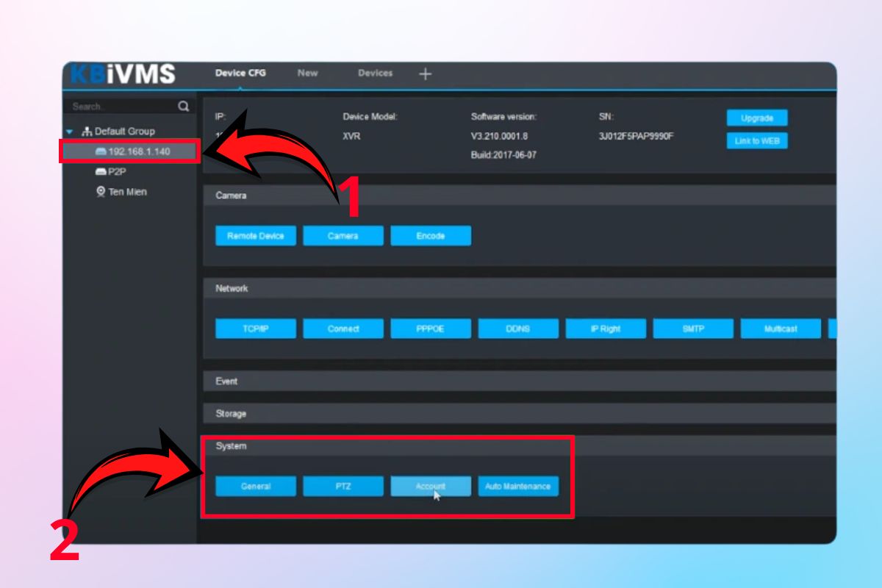Collapse the Camera section header
This screenshot has width=882, height=588.
pos(520,196)
